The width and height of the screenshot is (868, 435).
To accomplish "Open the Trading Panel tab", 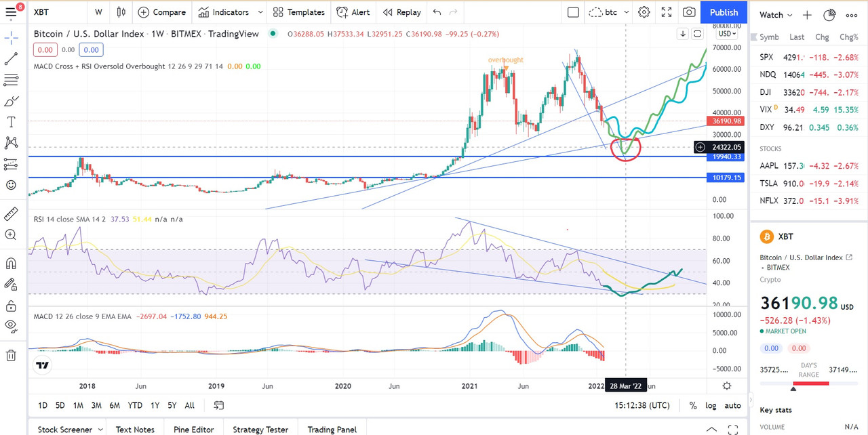I will point(332,430).
